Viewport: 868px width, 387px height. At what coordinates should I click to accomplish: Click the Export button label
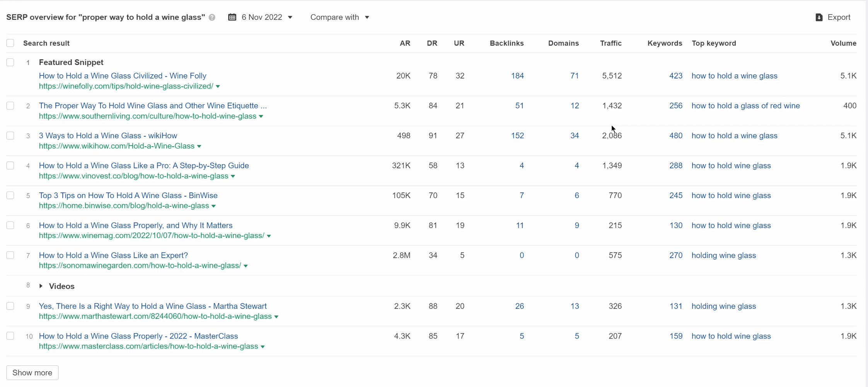point(839,17)
